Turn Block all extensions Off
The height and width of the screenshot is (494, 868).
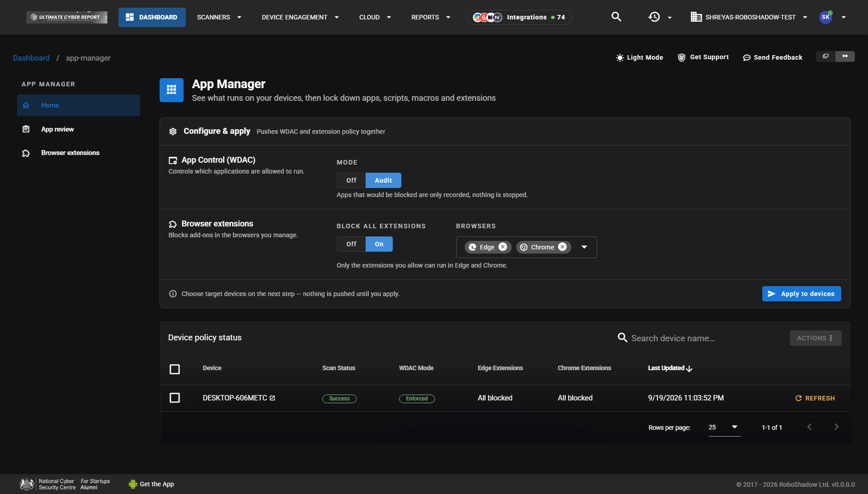(x=351, y=244)
